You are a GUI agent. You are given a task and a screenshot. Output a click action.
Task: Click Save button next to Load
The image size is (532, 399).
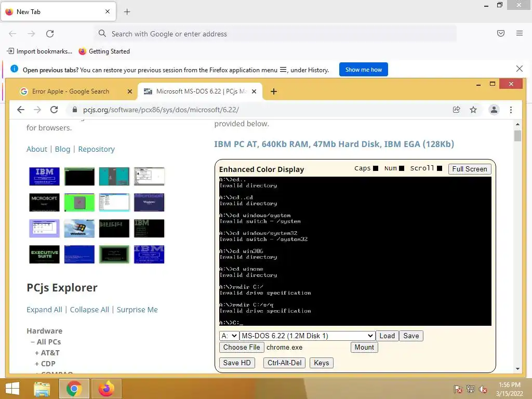click(411, 336)
